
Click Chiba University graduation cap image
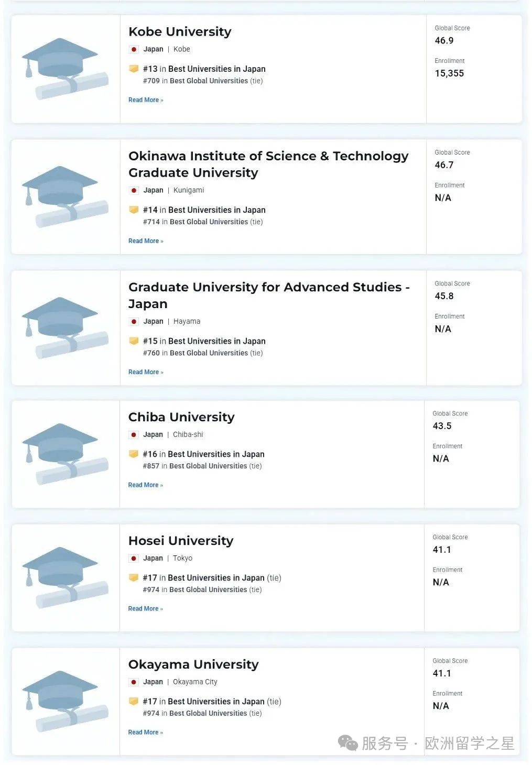tap(65, 454)
